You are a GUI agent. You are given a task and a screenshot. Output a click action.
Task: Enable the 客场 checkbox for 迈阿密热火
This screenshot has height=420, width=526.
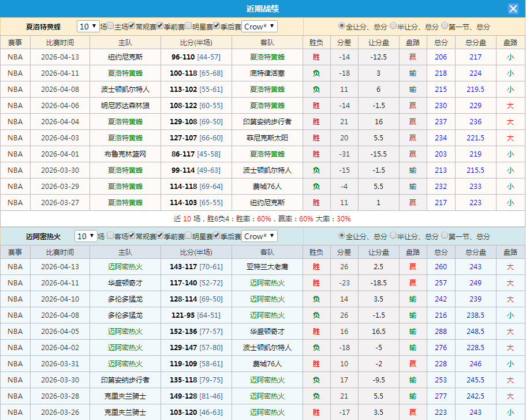click(110, 237)
